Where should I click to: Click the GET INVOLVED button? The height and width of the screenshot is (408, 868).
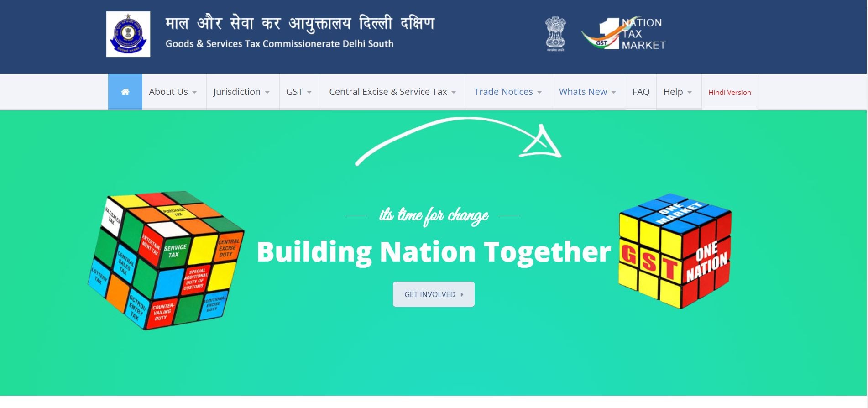pyautogui.click(x=434, y=294)
